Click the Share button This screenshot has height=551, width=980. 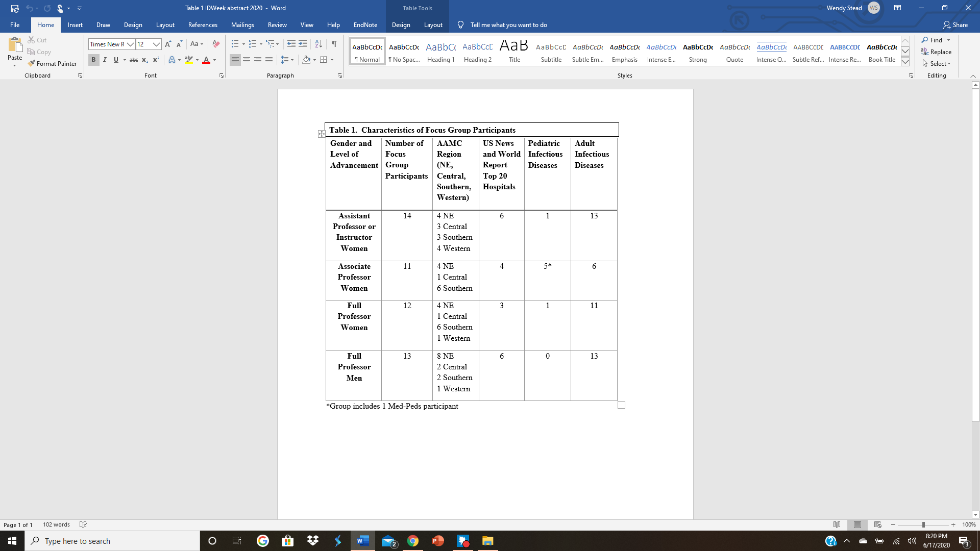point(955,25)
